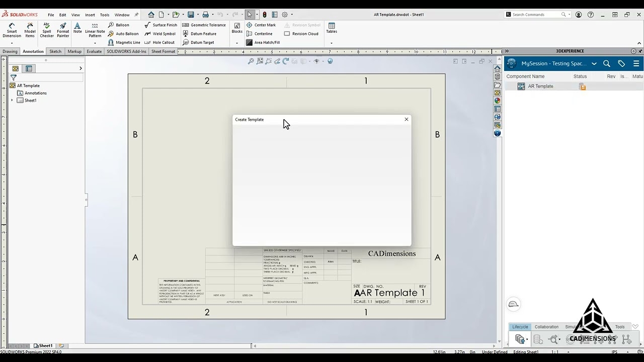The width and height of the screenshot is (644, 362).
Task: Click the Status column header
Action: point(580,76)
